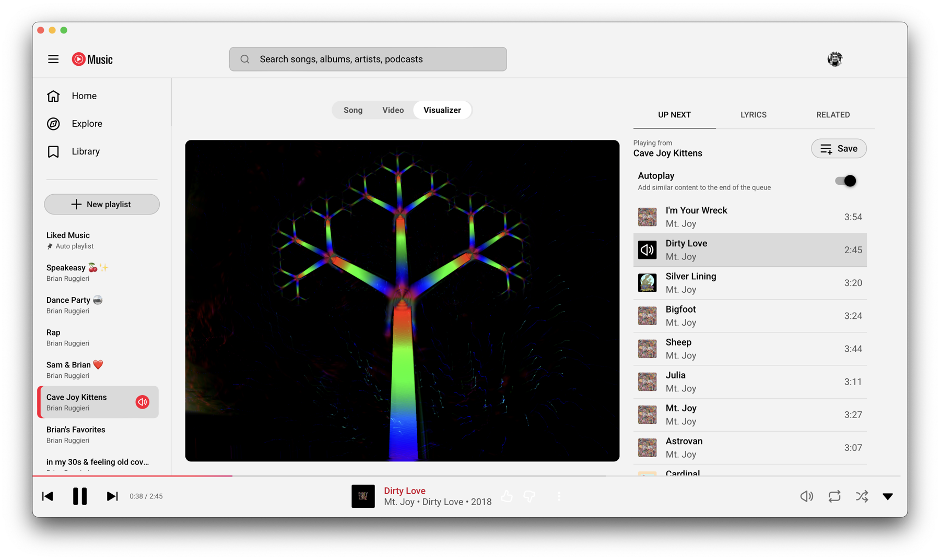
Task: Click the YouTube Music logo
Action: [92, 59]
